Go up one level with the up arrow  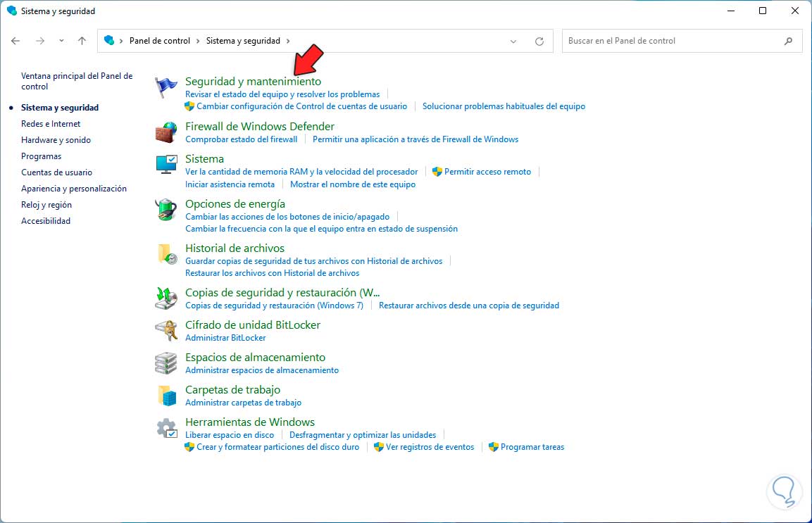[82, 41]
